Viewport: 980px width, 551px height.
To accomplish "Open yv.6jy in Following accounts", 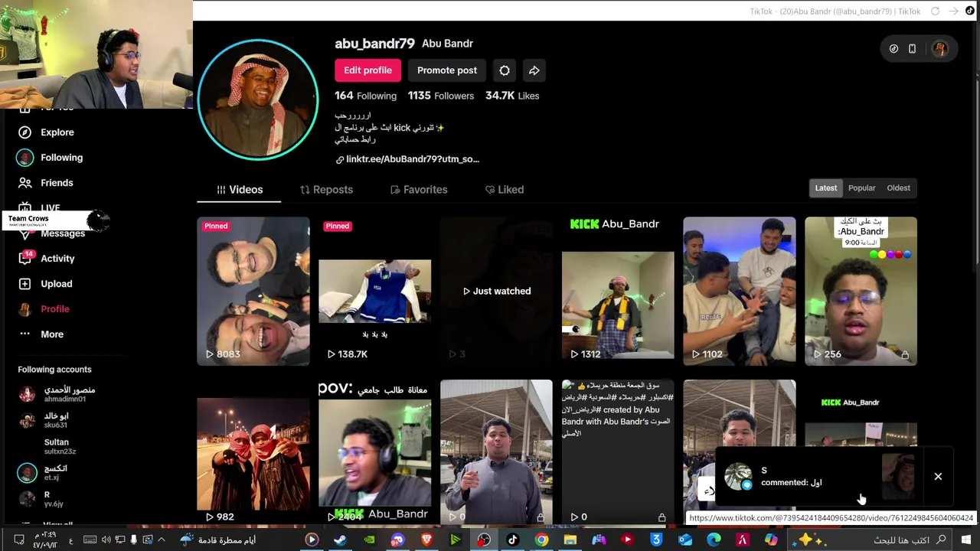I will (41, 499).
